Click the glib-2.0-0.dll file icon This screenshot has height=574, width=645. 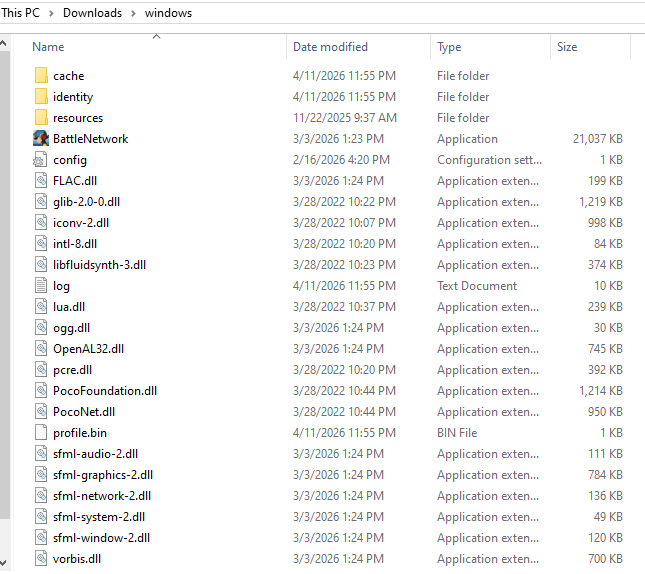pos(41,202)
